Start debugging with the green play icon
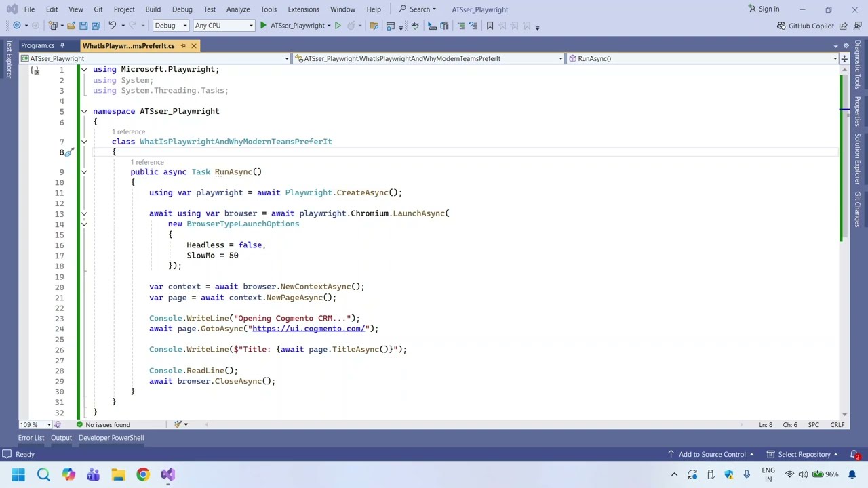 [x=263, y=26]
